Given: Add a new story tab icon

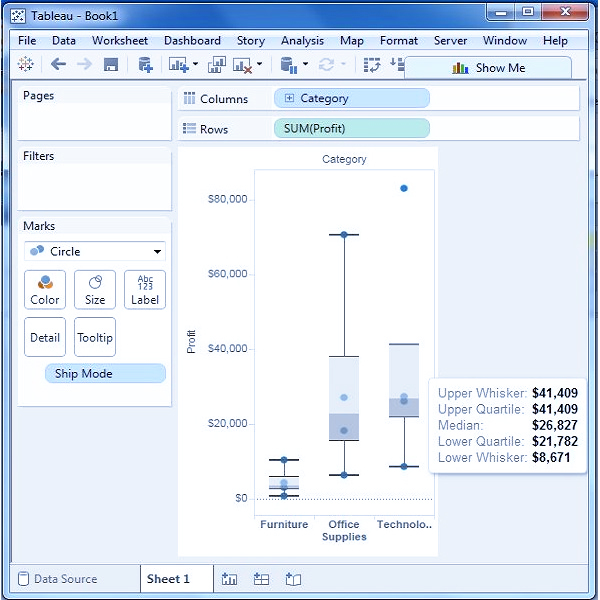Looking at the screenshot, I should tap(293, 579).
